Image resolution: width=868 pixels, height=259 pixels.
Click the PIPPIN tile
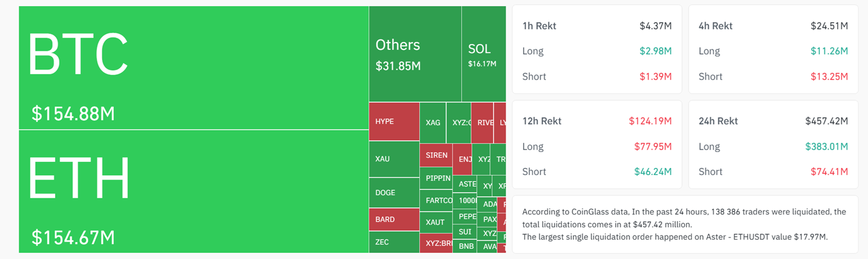436,178
